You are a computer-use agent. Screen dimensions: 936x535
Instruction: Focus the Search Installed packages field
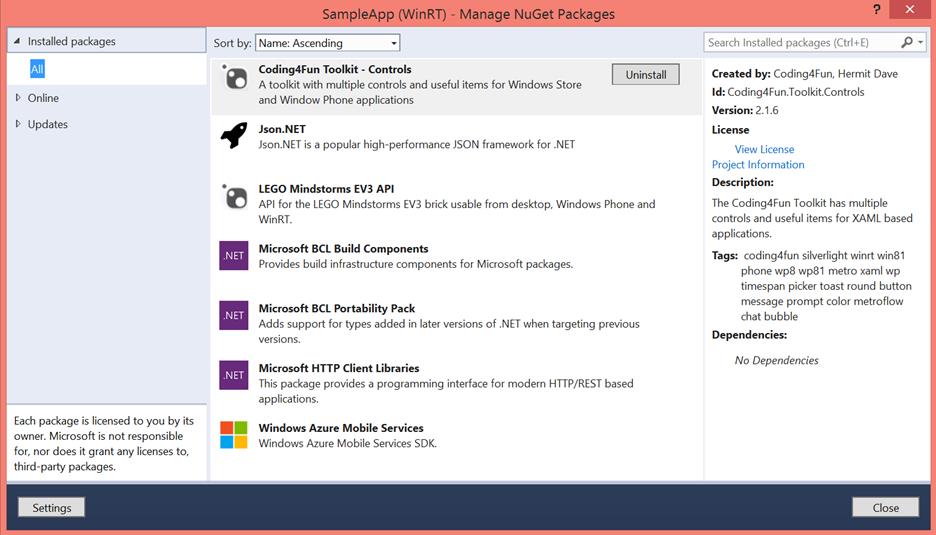pyautogui.click(x=802, y=42)
